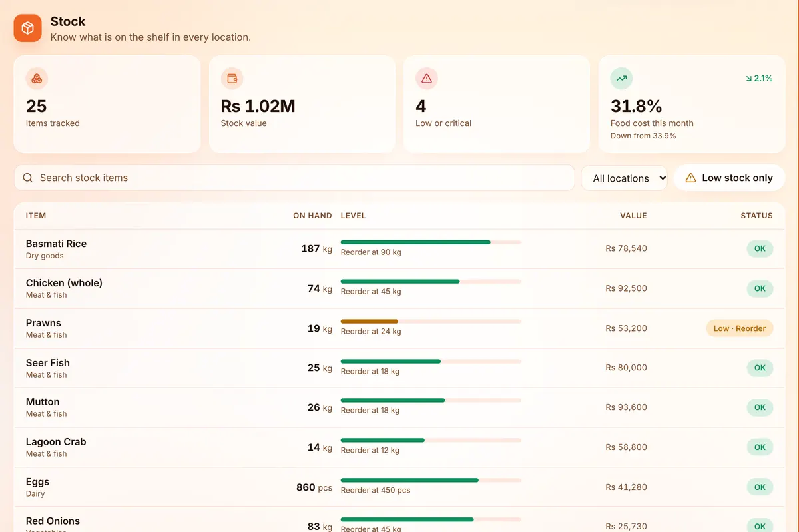Select the Eggs item name
The height and width of the screenshot is (532, 799).
click(x=37, y=482)
